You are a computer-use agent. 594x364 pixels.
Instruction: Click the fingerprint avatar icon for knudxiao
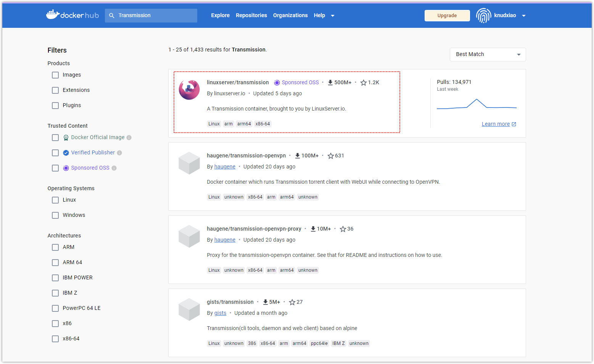(x=483, y=16)
